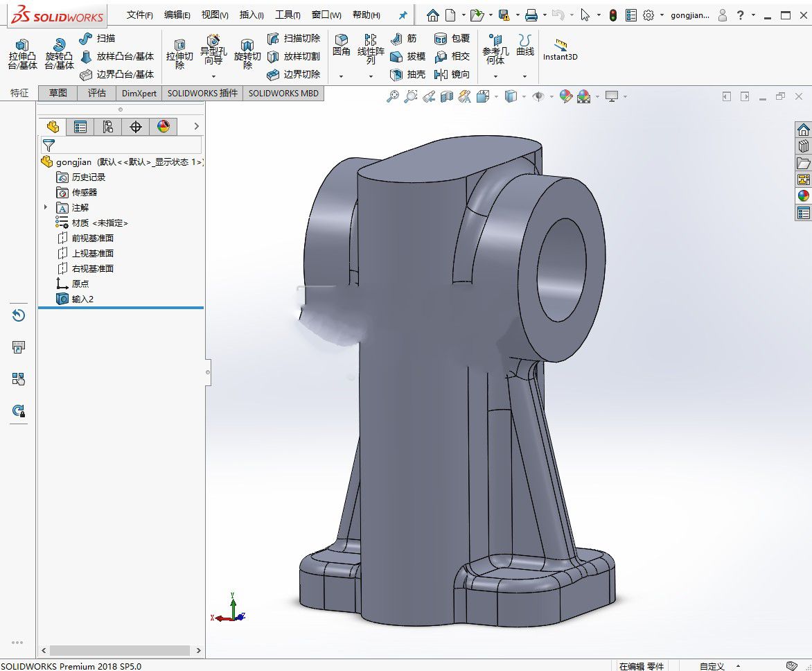Expand the Reference Geometry dropdown arrow
The image size is (812, 671).
pos(495,76)
